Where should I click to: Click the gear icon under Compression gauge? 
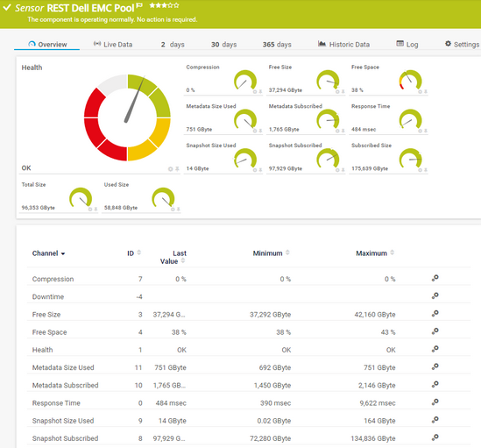[255, 92]
